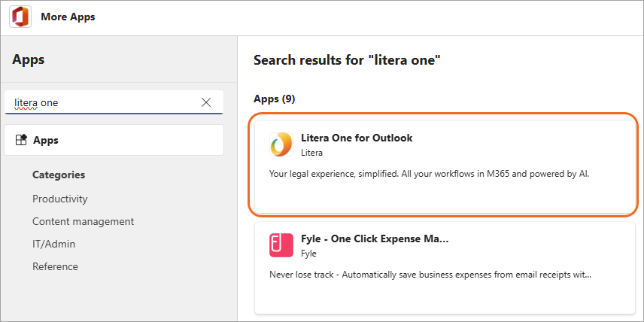Open the Content management category
Viewport: 644px width, 322px height.
tap(84, 221)
